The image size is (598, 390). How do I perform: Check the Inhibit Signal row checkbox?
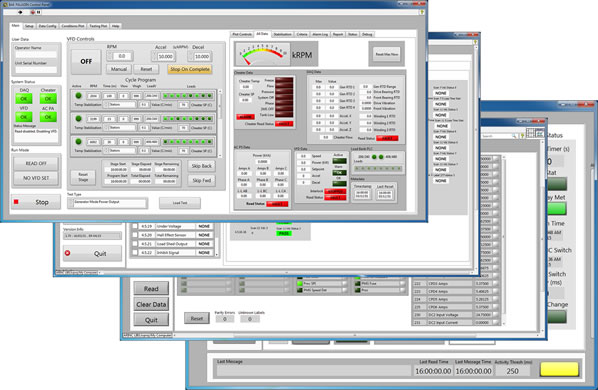coord(135,252)
